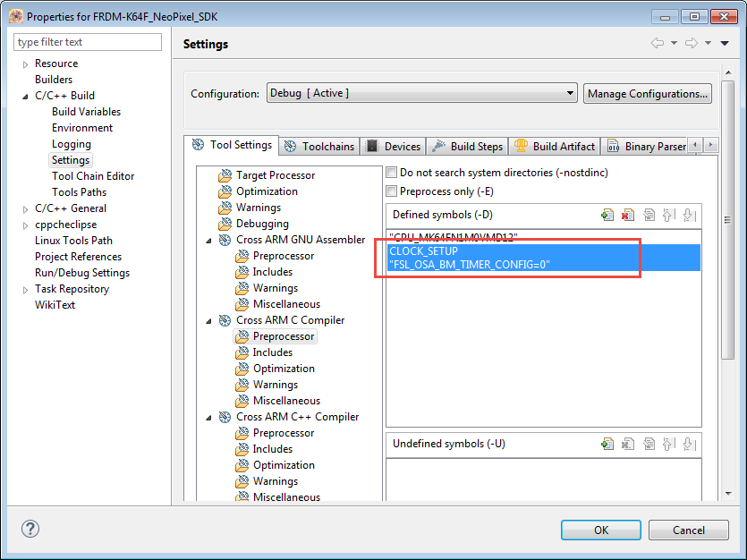This screenshot has height=560, width=747.
Task: Open the Configuration dropdown
Action: [x=421, y=93]
